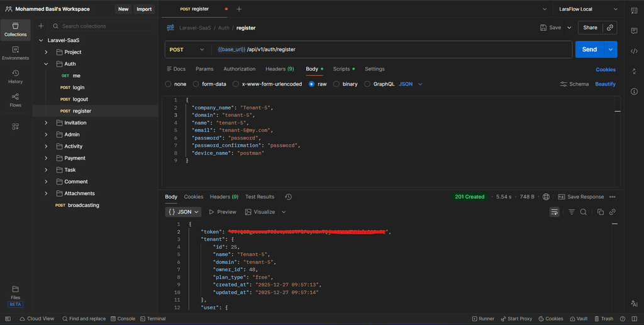Click the response history clock icon
The height and width of the screenshot is (325, 644).
coord(288,197)
